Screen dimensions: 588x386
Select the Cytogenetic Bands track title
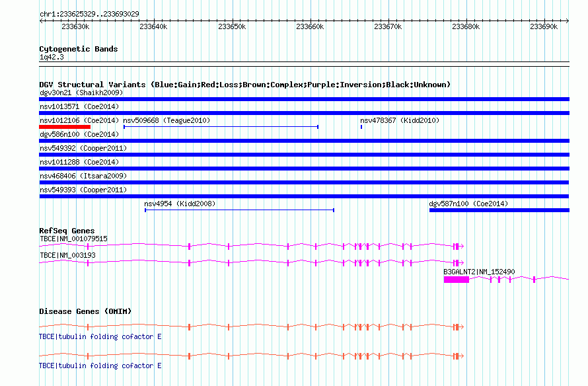pyautogui.click(x=79, y=49)
